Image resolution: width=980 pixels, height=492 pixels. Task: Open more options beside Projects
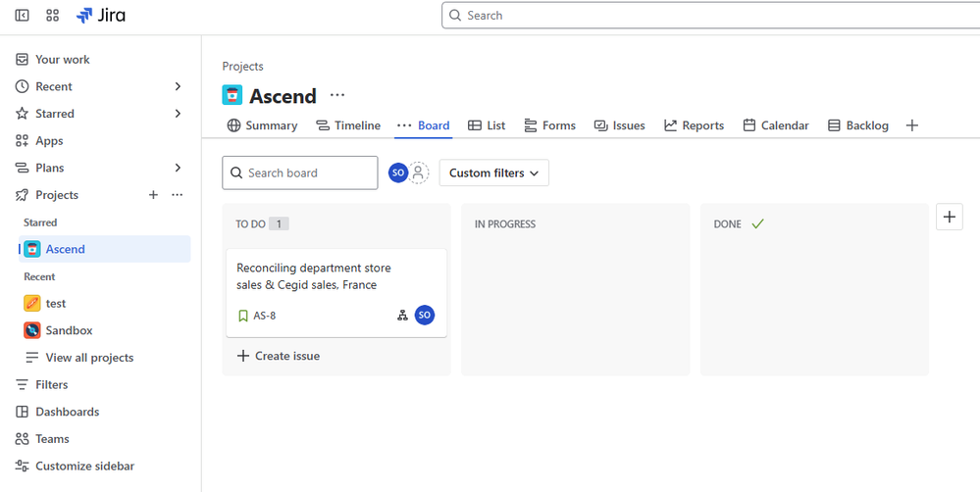[178, 195]
